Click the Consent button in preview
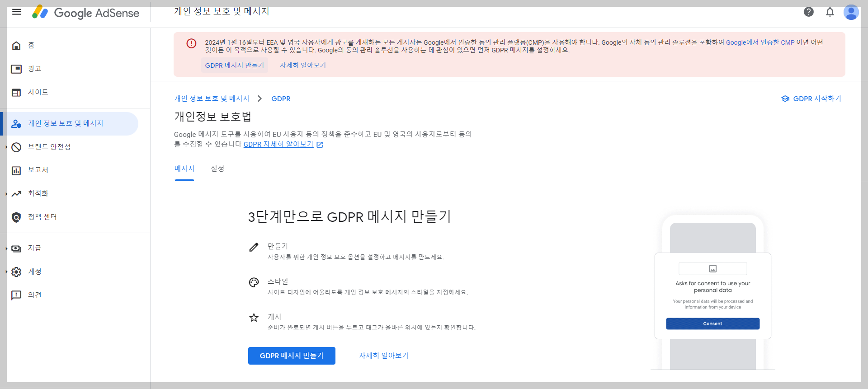 712,324
